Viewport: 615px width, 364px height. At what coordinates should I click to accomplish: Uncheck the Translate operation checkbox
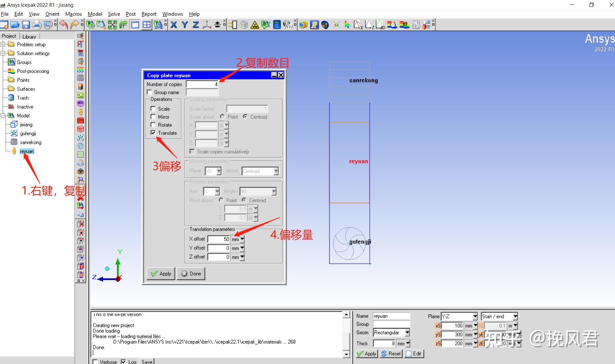point(153,133)
